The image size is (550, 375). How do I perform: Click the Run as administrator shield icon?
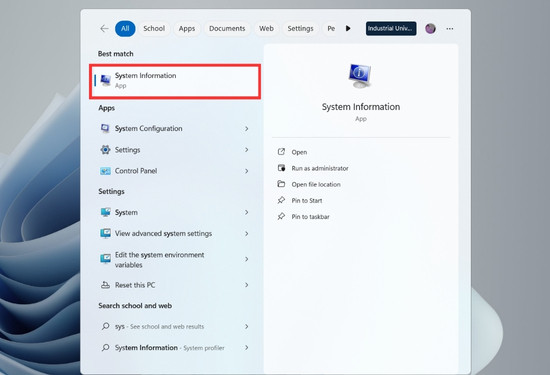[x=281, y=168]
